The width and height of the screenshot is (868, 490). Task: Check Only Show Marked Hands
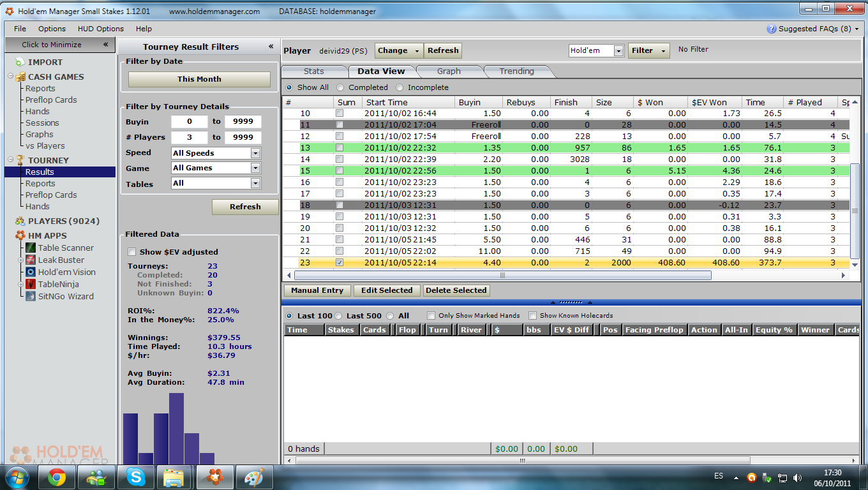pyautogui.click(x=431, y=316)
